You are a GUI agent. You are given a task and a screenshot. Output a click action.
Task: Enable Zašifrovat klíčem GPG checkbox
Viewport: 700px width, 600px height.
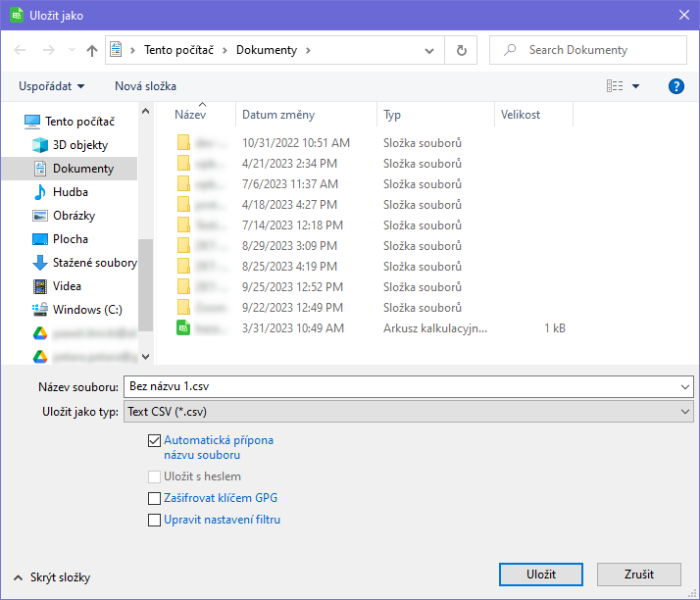(x=154, y=498)
